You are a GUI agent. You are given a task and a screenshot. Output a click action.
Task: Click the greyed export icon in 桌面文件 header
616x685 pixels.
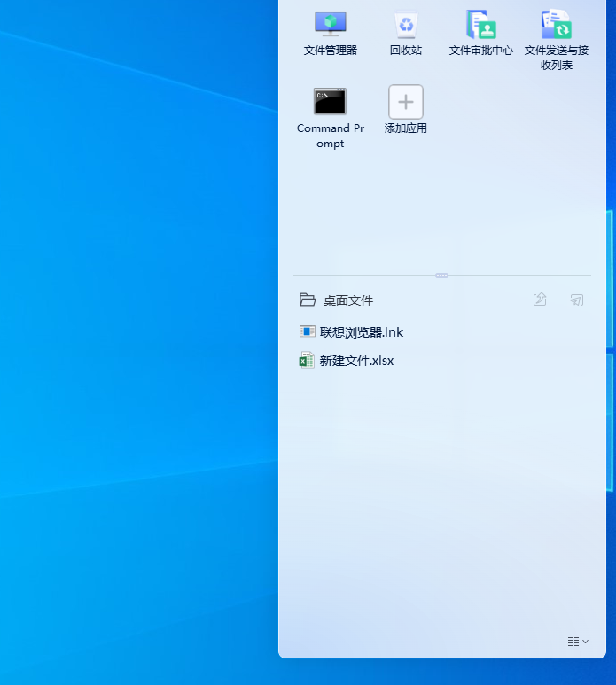[x=540, y=300]
